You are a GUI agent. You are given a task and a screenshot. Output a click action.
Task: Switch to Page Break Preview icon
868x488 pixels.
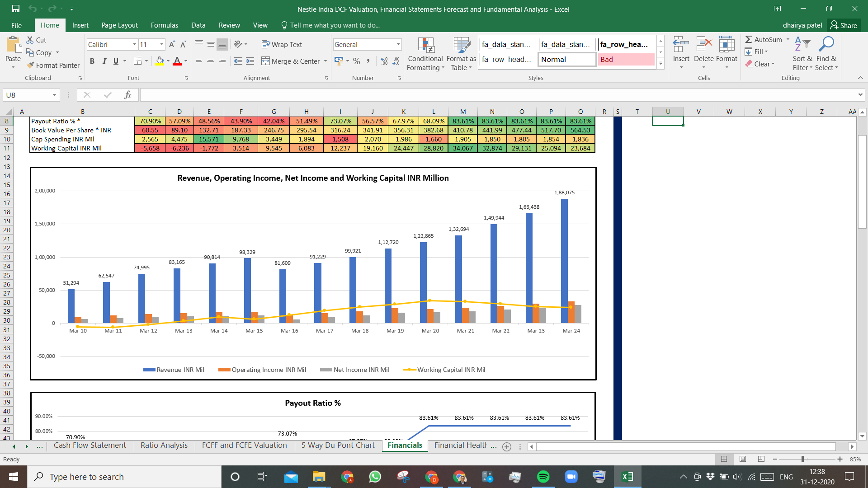click(x=761, y=459)
